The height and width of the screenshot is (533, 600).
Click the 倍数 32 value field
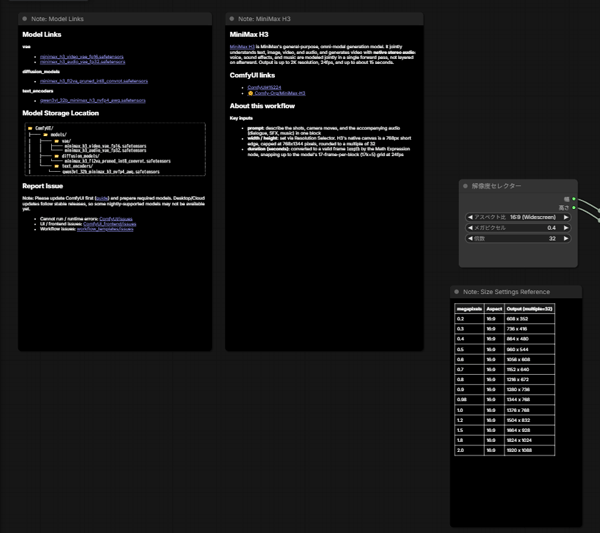[x=518, y=238]
